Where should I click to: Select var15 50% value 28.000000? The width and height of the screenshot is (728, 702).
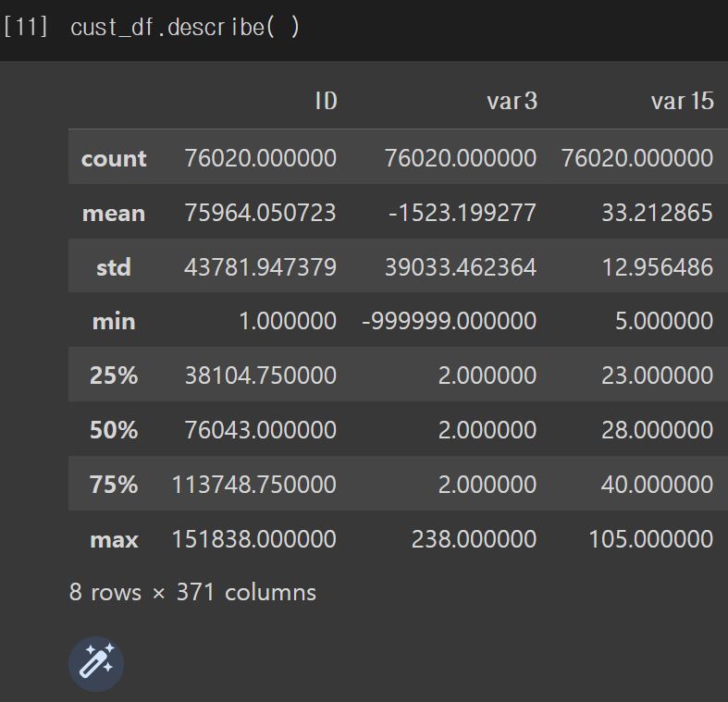click(658, 430)
